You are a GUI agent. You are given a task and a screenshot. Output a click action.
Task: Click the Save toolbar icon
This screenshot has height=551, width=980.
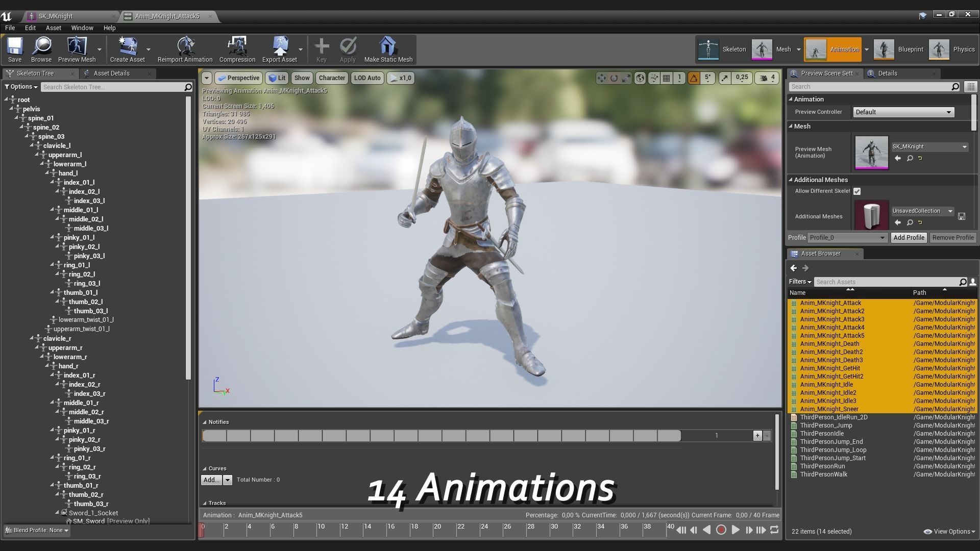[x=15, y=49]
